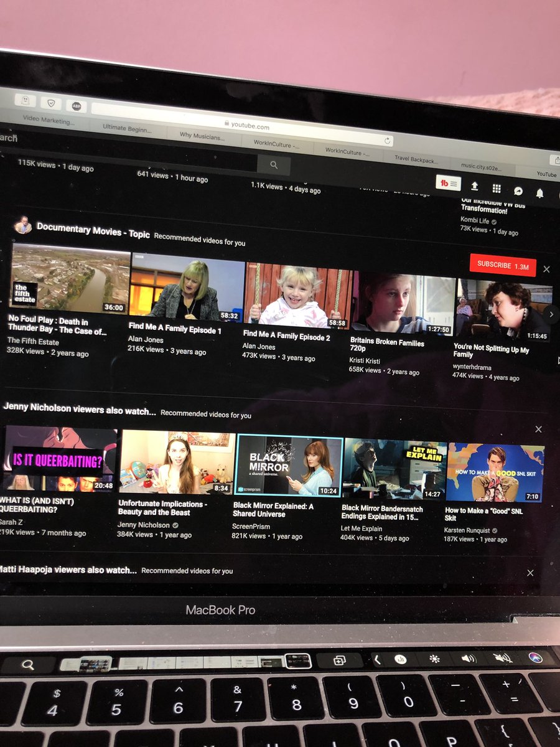Click the YouTube search magnifier button
This screenshot has height=747, width=560.
(274, 164)
